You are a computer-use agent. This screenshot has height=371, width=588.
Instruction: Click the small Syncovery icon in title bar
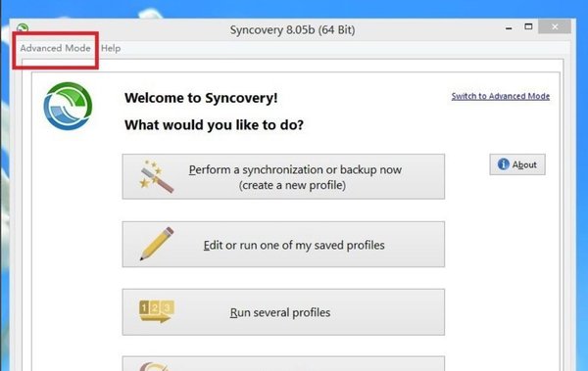click(23, 28)
